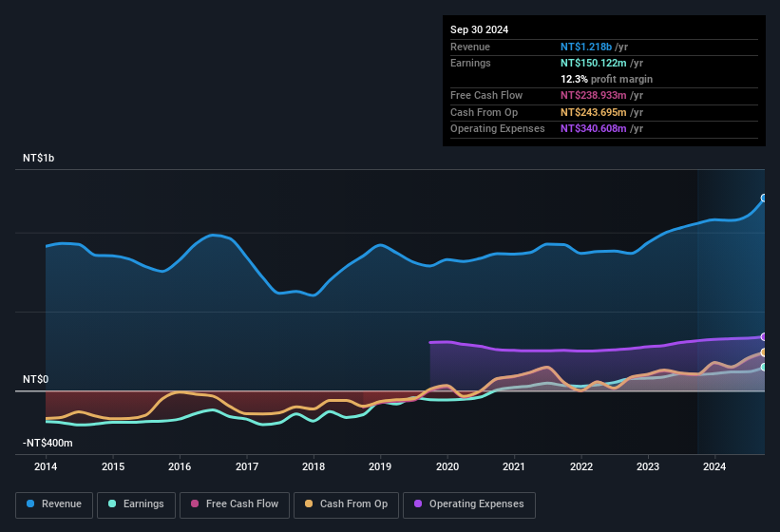This screenshot has height=532, width=780.
Task: Select the Cash From Op endpoint marker
Action: point(764,352)
